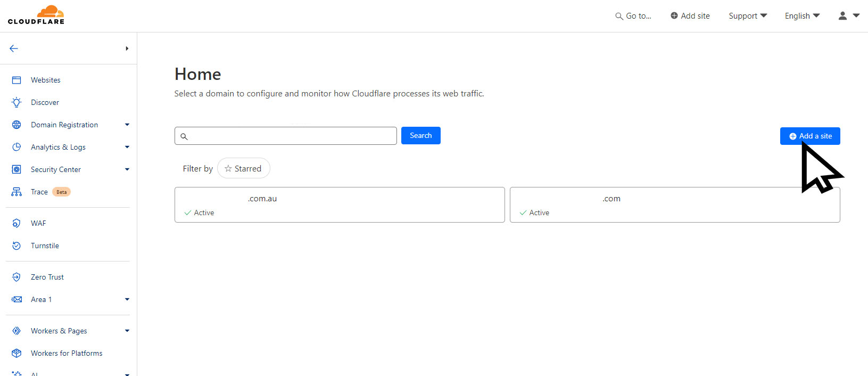Viewport: 868px width, 376px height.
Task: Click the Workers for Platforms cube icon
Action: point(16,353)
